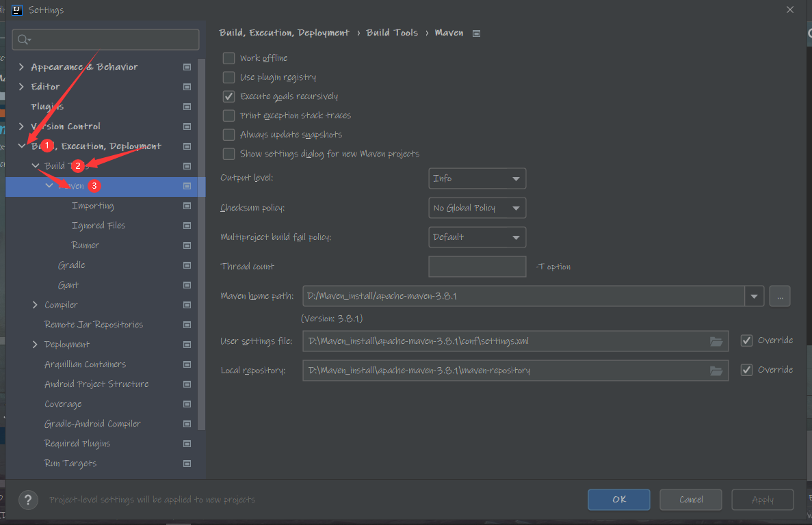Open Output level dropdown
The width and height of the screenshot is (812, 525).
coord(477,178)
